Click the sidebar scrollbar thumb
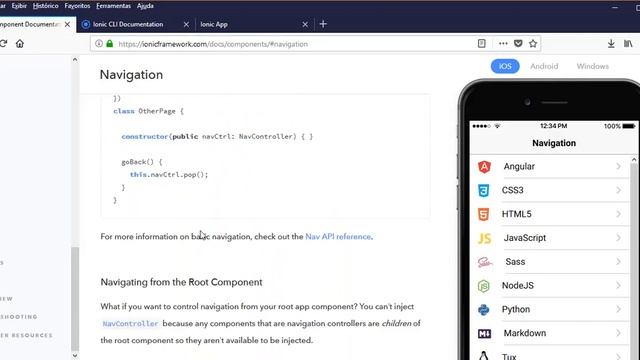 (x=75, y=298)
